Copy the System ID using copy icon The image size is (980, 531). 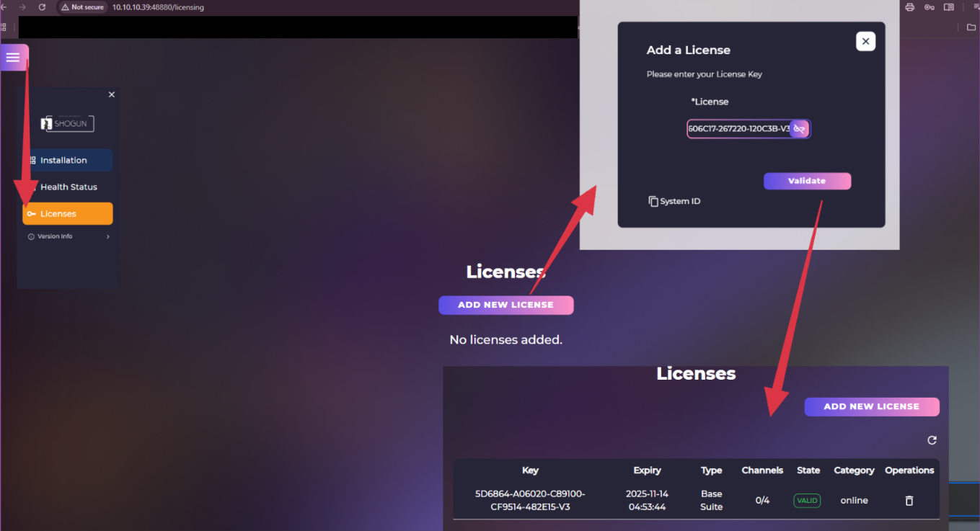tap(653, 201)
